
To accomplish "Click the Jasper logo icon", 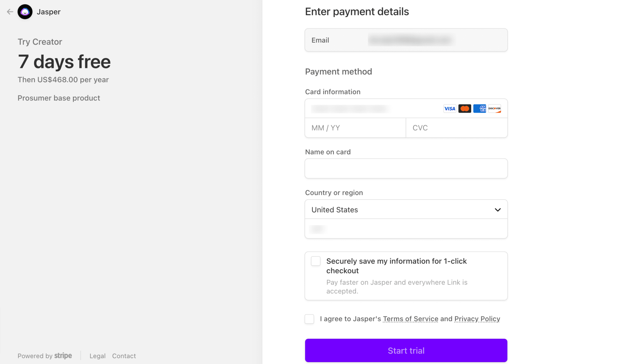I will 25,12.
